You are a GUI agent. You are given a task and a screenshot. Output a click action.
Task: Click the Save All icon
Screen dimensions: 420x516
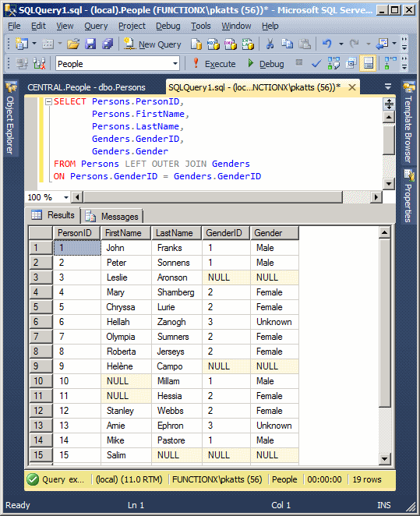pyautogui.click(x=108, y=44)
